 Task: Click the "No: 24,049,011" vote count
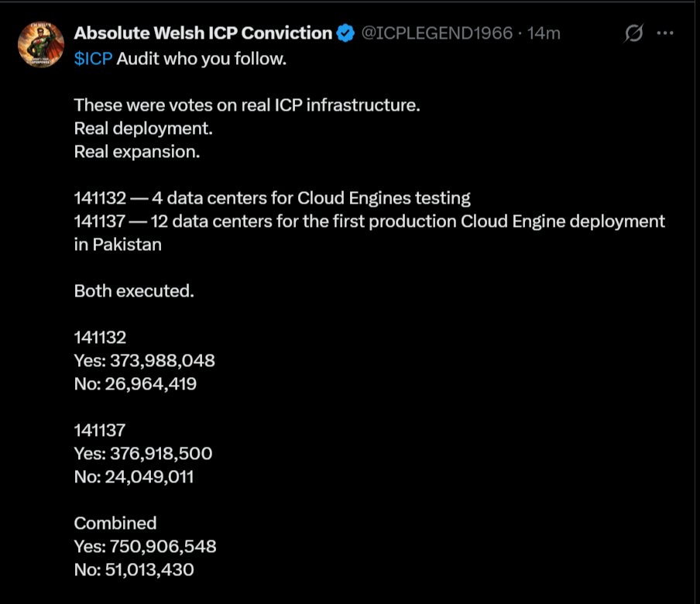(x=134, y=477)
